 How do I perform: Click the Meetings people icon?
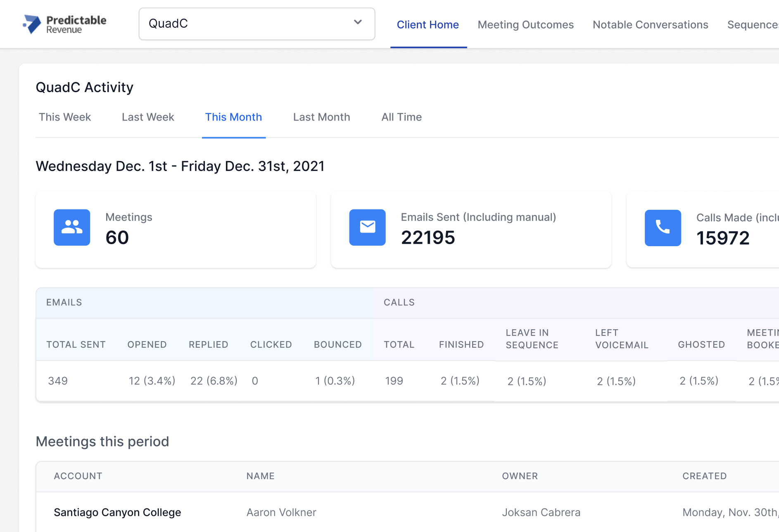click(72, 228)
